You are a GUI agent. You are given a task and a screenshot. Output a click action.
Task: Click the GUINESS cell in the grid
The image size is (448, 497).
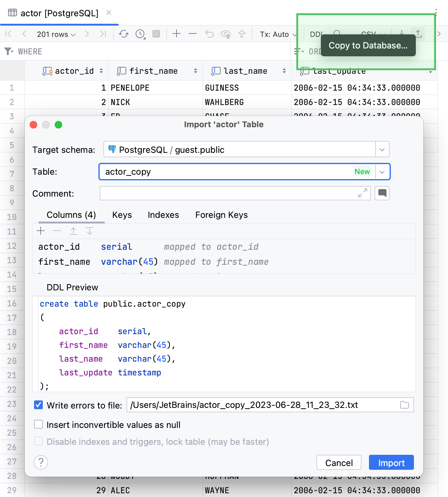(x=247, y=88)
